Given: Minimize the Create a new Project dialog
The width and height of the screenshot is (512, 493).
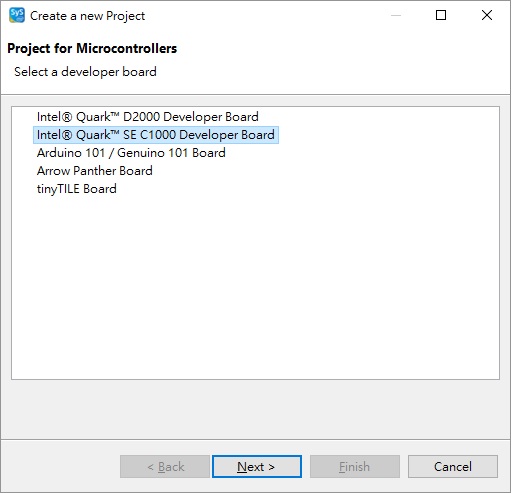Looking at the screenshot, I should pyautogui.click(x=396, y=15).
